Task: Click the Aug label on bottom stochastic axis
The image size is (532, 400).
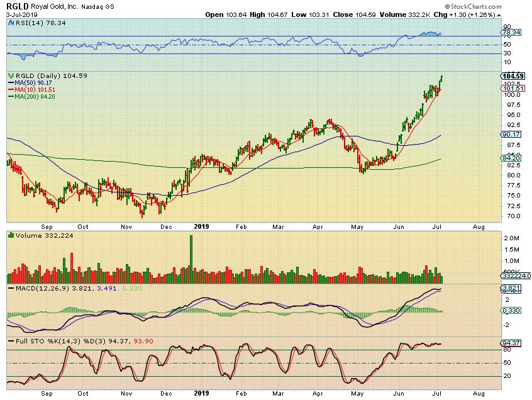Action: 479,394
